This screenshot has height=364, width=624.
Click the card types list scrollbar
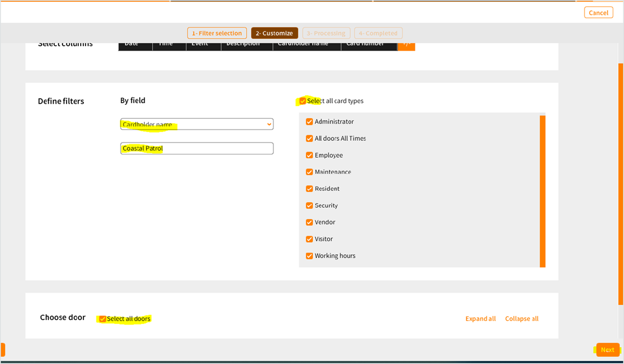(542, 191)
